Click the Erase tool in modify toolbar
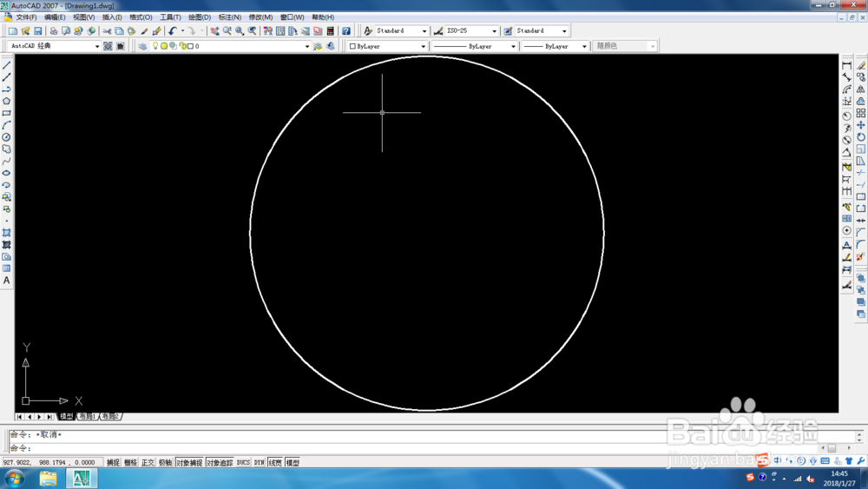This screenshot has width=868, height=489. click(861, 65)
